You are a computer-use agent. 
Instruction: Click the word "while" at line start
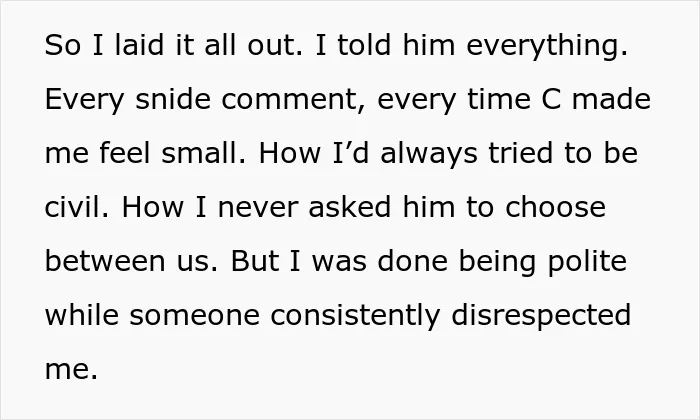point(82,315)
